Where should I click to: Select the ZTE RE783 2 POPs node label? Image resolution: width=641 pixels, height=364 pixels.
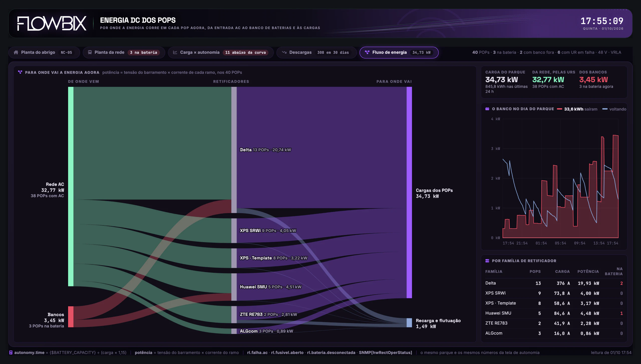click(x=268, y=314)
